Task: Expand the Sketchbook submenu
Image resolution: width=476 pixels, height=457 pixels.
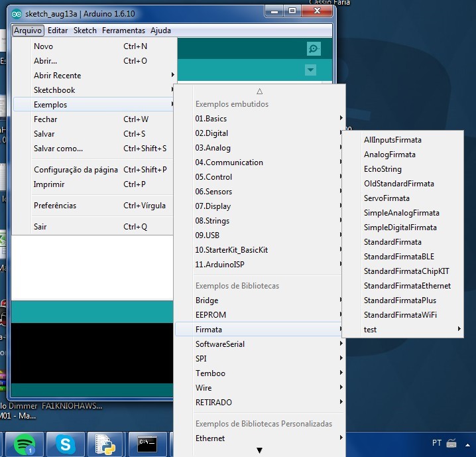Action: pos(93,90)
